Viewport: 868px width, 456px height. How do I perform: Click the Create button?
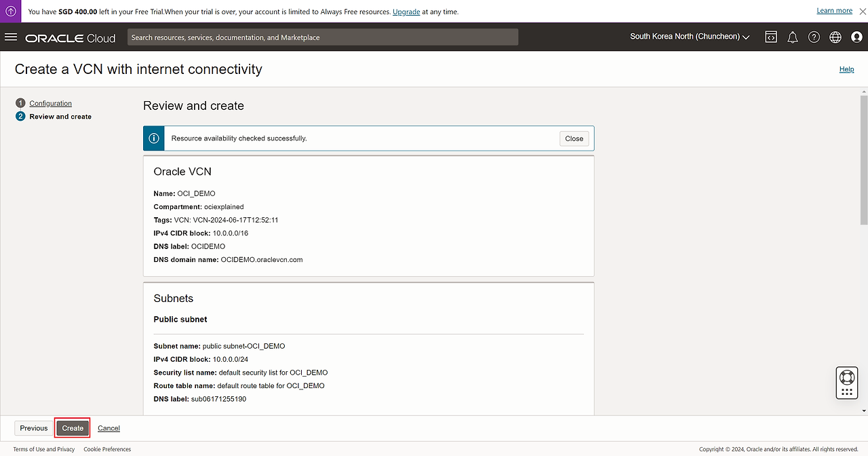[73, 428]
